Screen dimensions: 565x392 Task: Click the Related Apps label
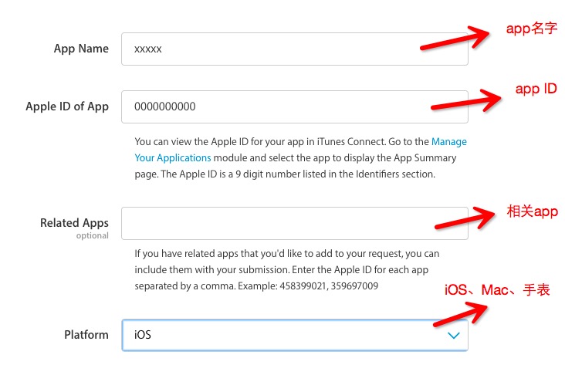point(74,223)
